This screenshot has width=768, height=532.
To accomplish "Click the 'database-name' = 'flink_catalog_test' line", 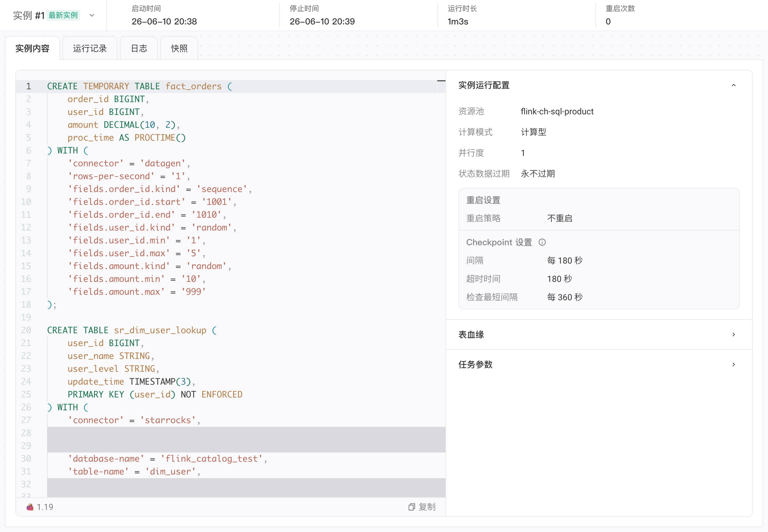I will (167, 459).
